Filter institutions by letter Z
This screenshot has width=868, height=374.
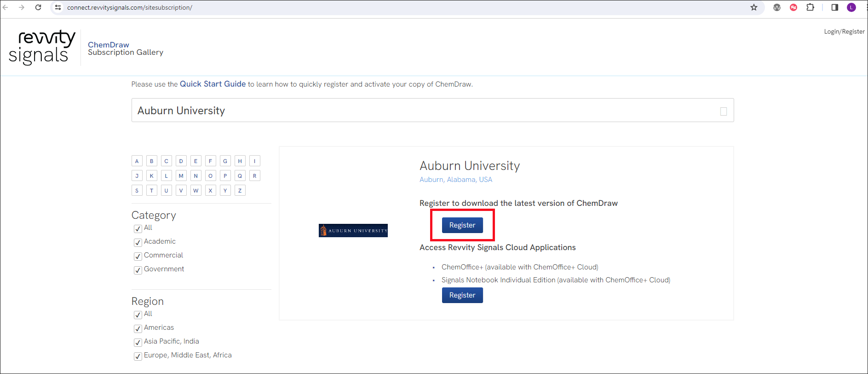[240, 191]
